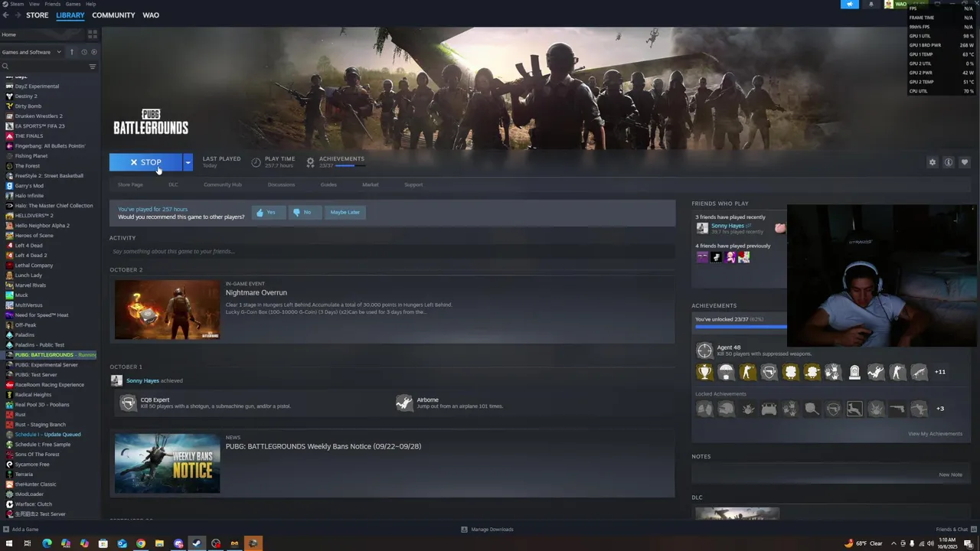
Task: Create a New Note
Action: (x=950, y=474)
